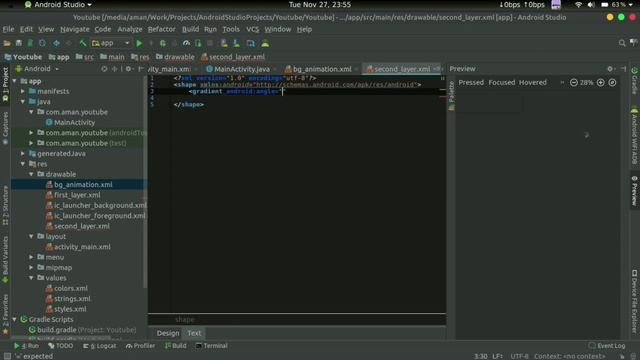Select MainActivity class in tree
The height and width of the screenshot is (360, 640).
(x=70, y=122)
